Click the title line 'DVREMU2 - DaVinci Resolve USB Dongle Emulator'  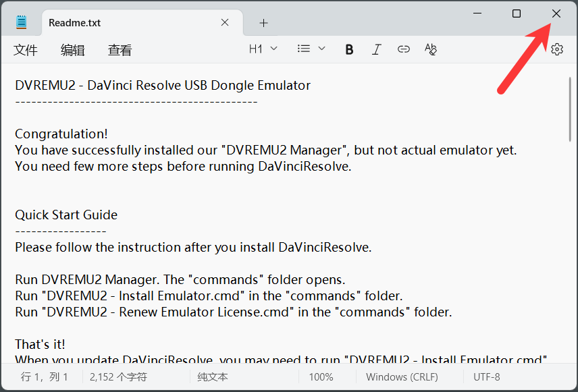pyautogui.click(x=163, y=86)
